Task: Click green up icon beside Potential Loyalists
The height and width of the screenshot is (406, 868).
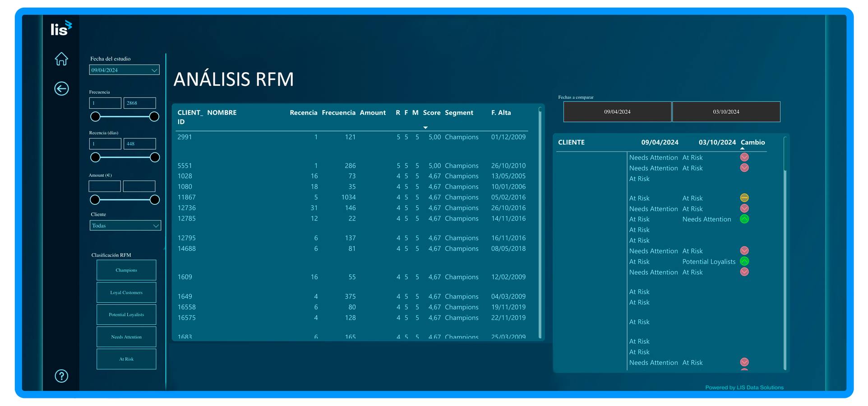Action: (744, 261)
